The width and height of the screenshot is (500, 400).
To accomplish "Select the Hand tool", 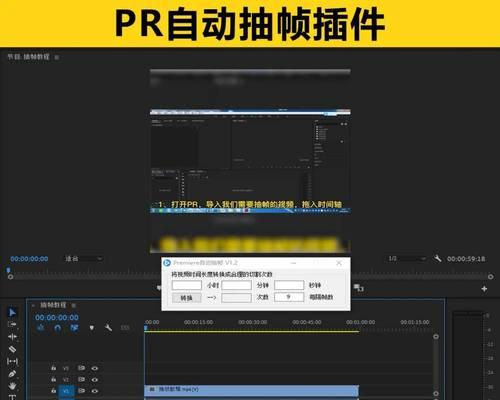I will (12, 386).
